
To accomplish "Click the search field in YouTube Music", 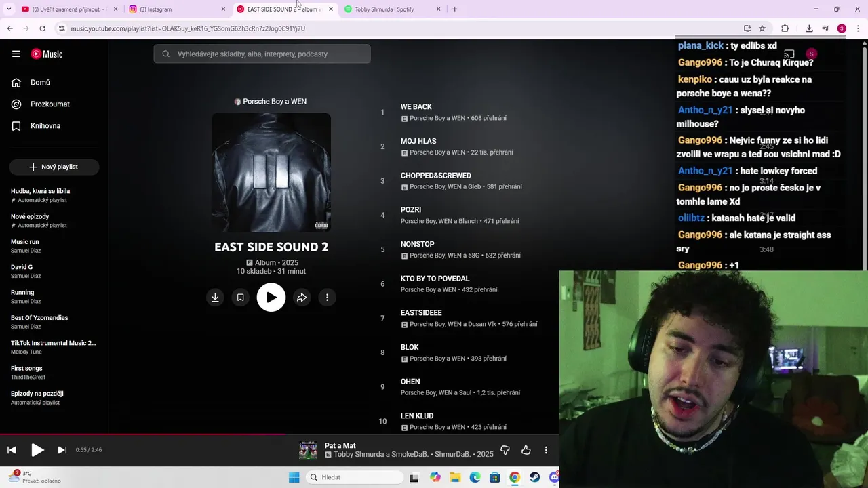I will pyautogui.click(x=262, y=54).
